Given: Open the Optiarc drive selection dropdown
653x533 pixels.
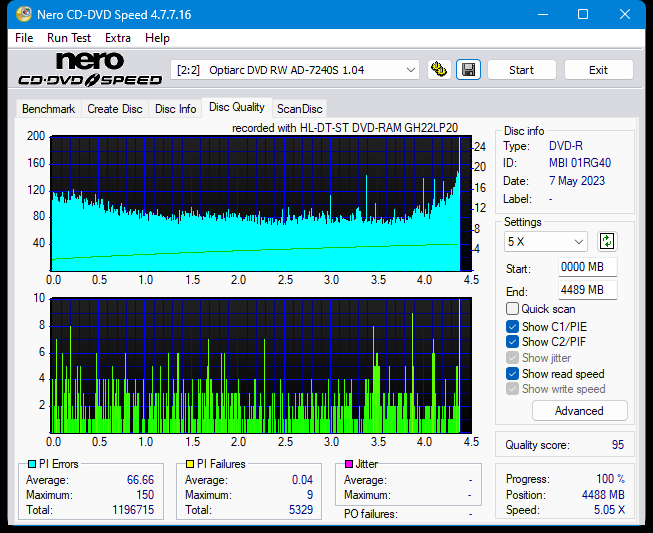Looking at the screenshot, I should pos(296,70).
